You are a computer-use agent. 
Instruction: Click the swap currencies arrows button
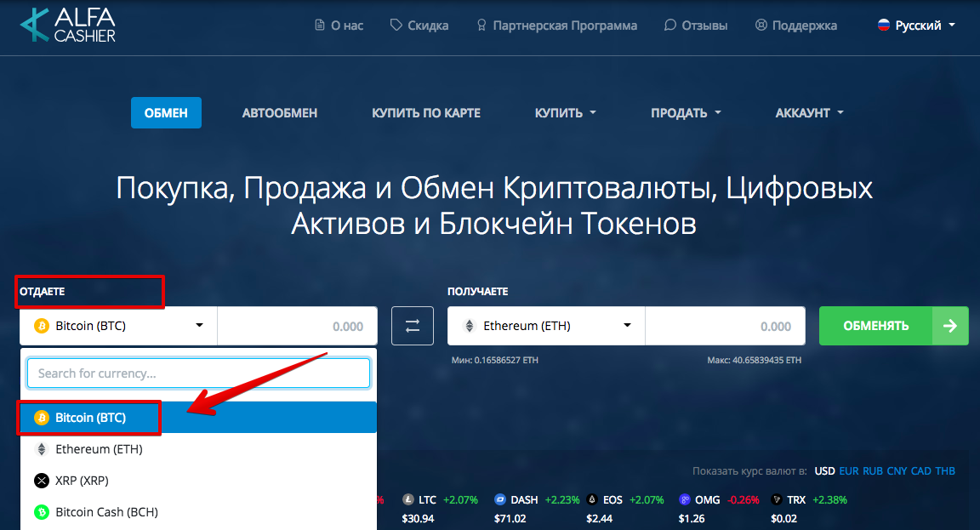tap(413, 326)
